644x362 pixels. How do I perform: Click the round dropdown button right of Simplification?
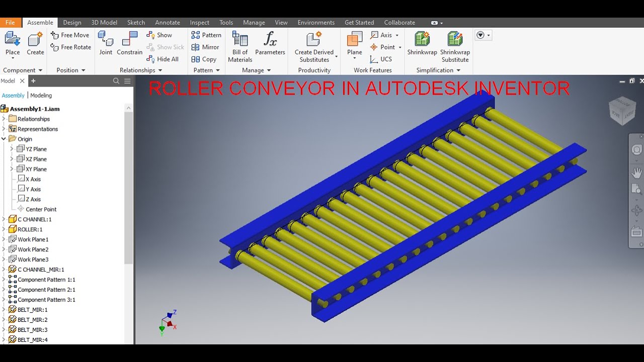point(483,35)
